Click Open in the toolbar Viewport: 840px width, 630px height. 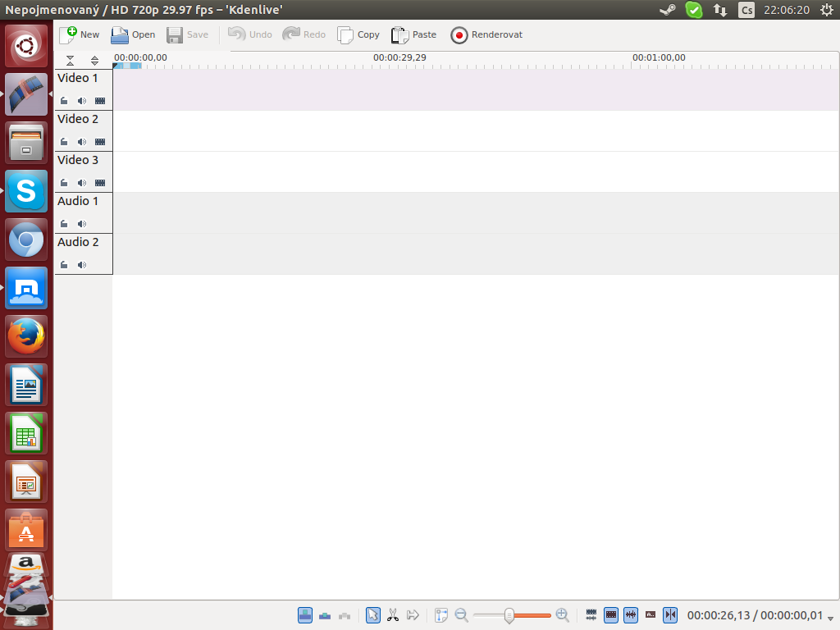[133, 35]
